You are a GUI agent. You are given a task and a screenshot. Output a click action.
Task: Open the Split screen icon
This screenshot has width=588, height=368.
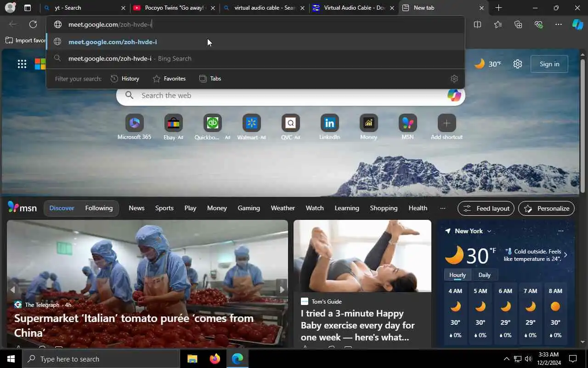pos(477,24)
